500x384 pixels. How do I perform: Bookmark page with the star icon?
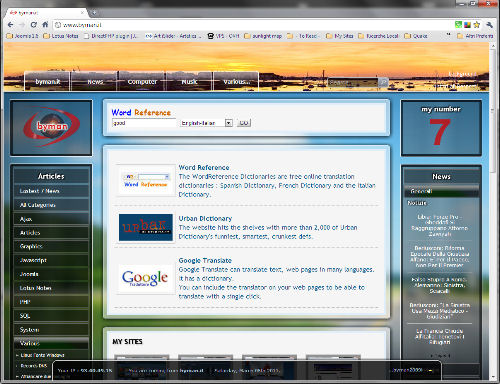tap(477, 25)
